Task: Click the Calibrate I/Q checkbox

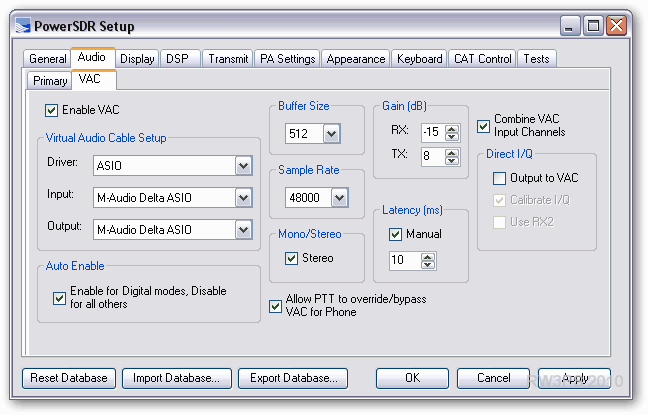Action: tap(499, 200)
